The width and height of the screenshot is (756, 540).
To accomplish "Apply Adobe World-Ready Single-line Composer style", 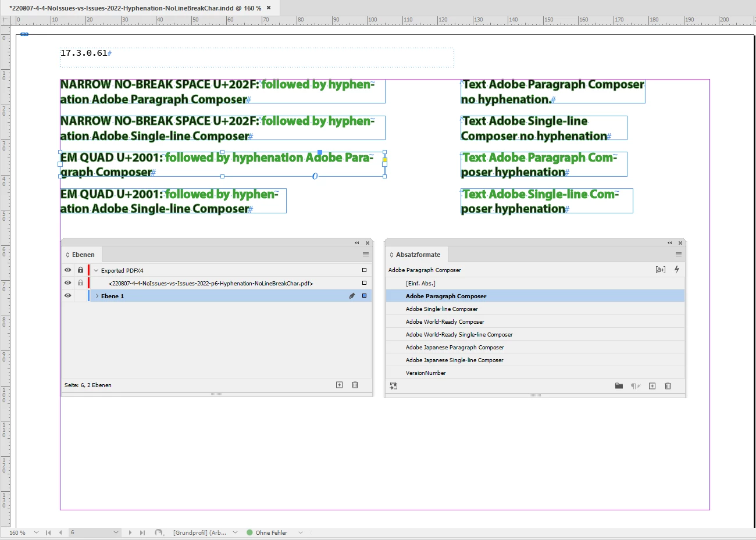I will click(535, 334).
